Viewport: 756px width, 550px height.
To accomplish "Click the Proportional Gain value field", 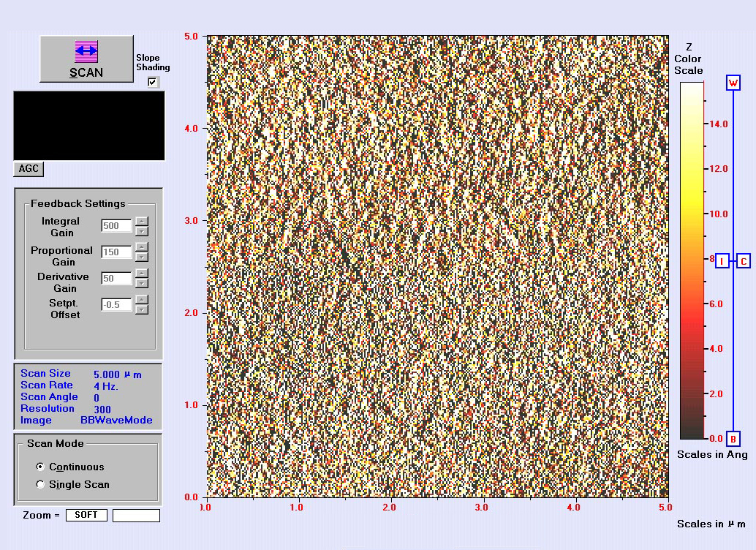I will pos(116,252).
